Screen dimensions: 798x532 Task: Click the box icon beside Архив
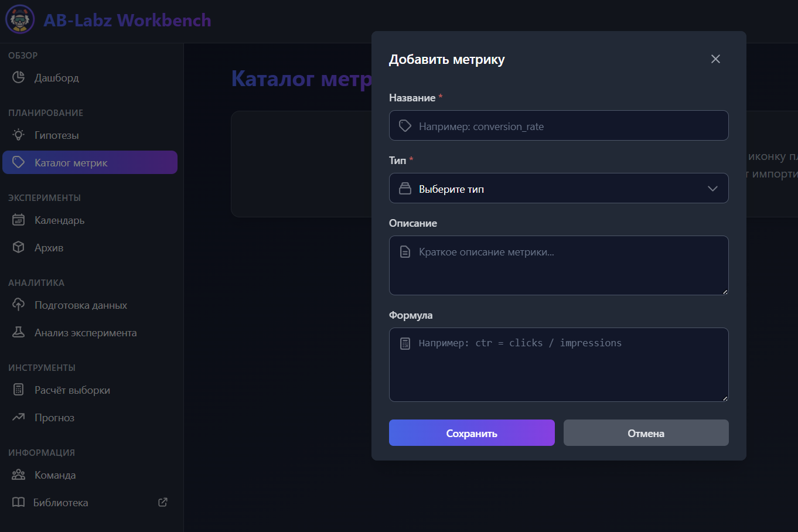coord(19,247)
